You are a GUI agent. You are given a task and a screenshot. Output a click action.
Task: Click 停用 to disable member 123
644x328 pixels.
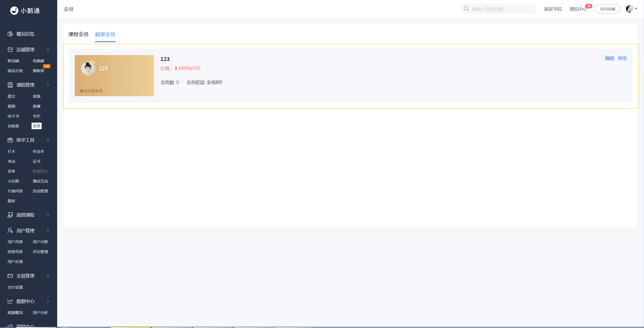pos(622,58)
